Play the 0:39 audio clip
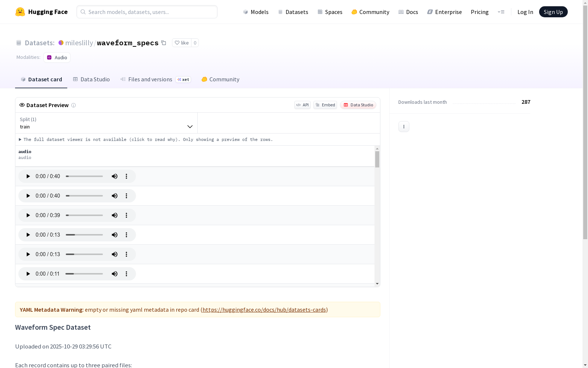This screenshot has width=588, height=368. [x=28, y=215]
